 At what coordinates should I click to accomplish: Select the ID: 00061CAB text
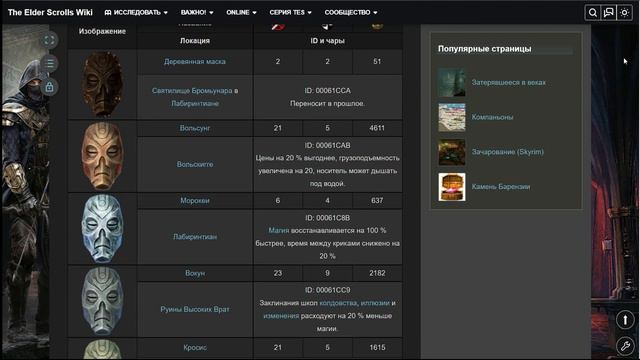click(327, 145)
